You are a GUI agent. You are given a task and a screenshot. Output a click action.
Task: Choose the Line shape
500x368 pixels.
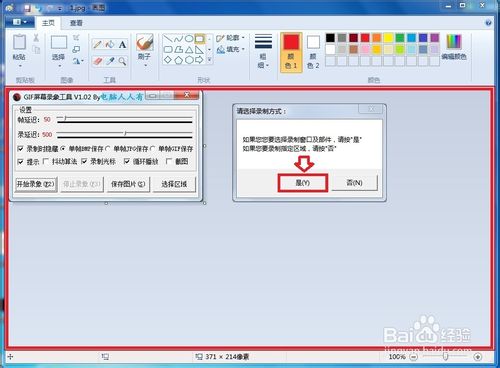168,39
